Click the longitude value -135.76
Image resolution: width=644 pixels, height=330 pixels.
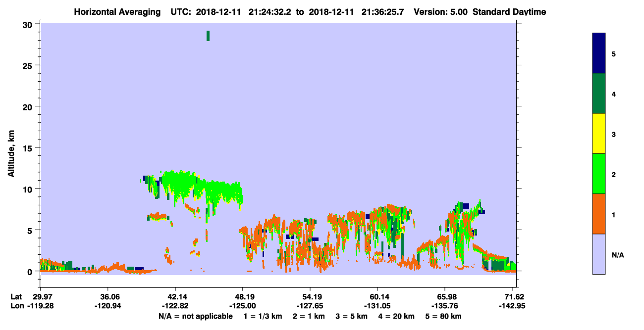[x=445, y=306]
